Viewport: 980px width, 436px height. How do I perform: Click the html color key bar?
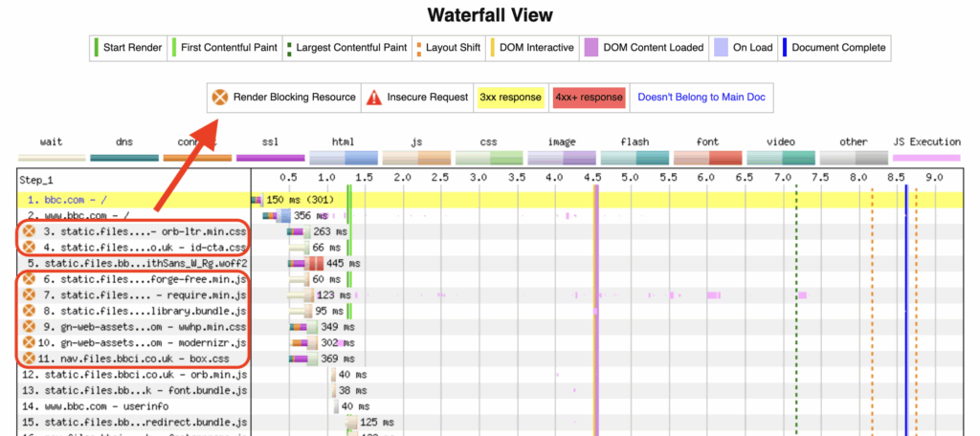click(x=344, y=158)
